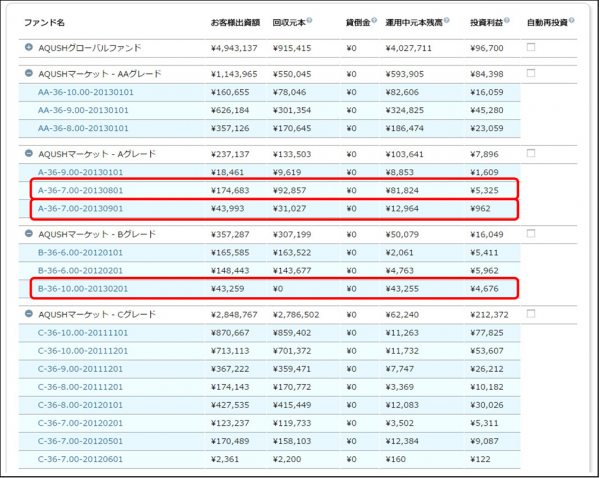Open fund C-36-8.00-20111201

[x=80, y=387]
